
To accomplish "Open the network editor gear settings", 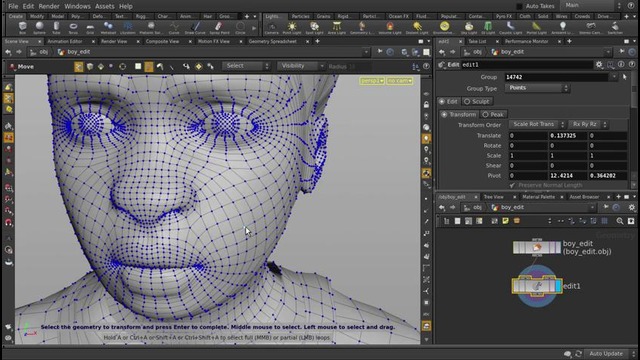I will [631, 207].
